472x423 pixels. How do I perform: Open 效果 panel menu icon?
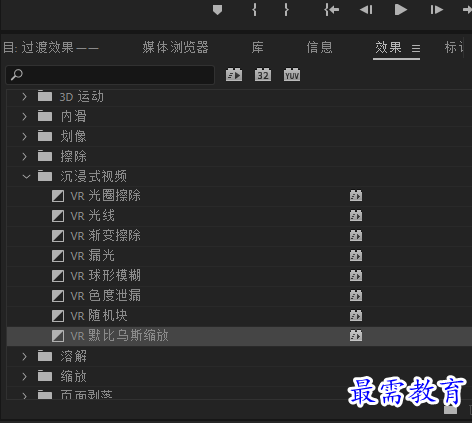point(416,49)
